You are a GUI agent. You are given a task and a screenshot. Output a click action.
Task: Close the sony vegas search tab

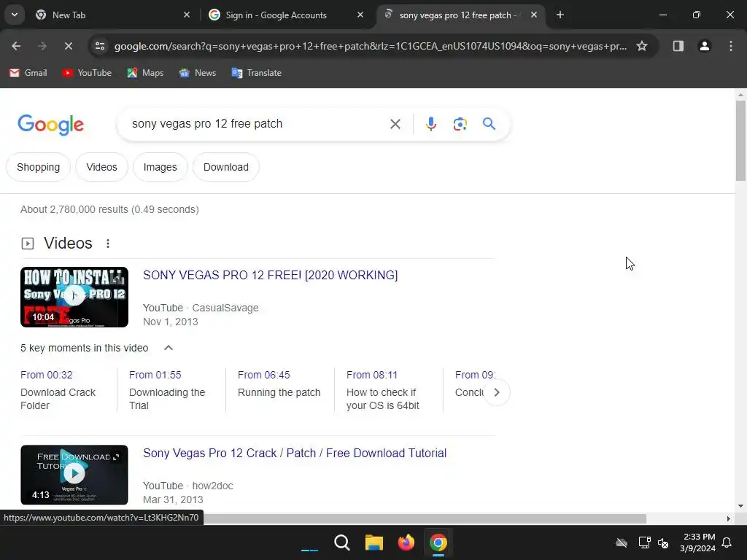[x=534, y=15]
